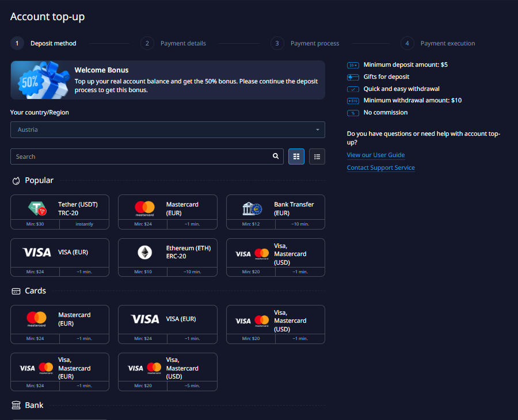Click the Minimum withdrawal amount icon
Image resolution: width=518 pixels, height=420 pixels.
tap(353, 101)
